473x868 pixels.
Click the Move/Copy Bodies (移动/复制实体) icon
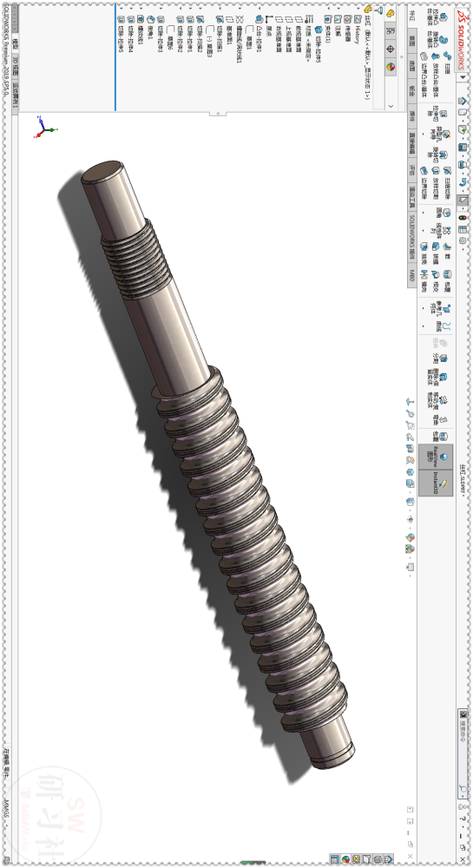point(443,400)
